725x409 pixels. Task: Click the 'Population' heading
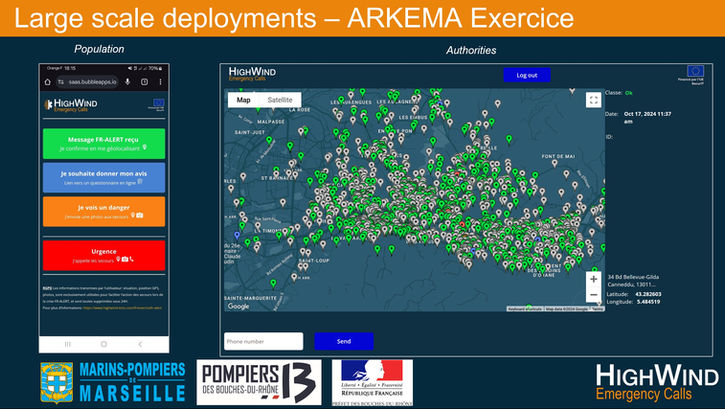coord(99,49)
